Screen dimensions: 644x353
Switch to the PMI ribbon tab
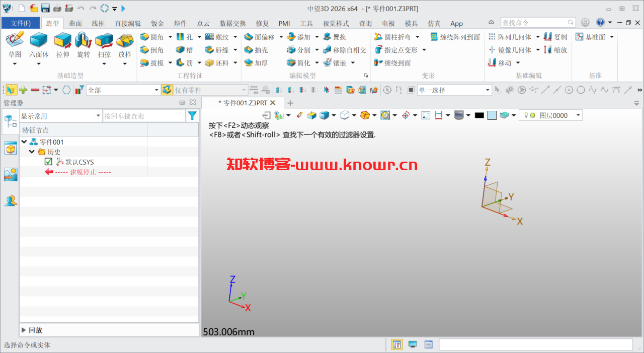pyautogui.click(x=284, y=23)
